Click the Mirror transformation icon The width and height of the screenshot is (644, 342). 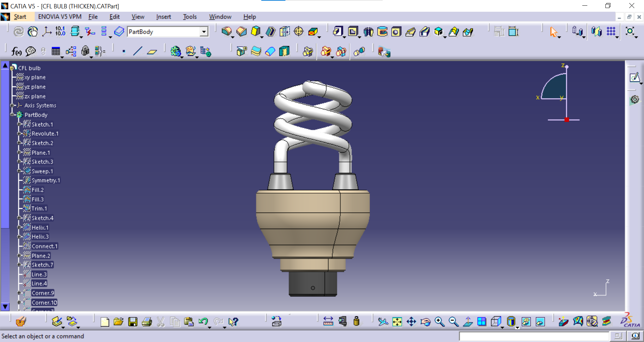point(596,32)
